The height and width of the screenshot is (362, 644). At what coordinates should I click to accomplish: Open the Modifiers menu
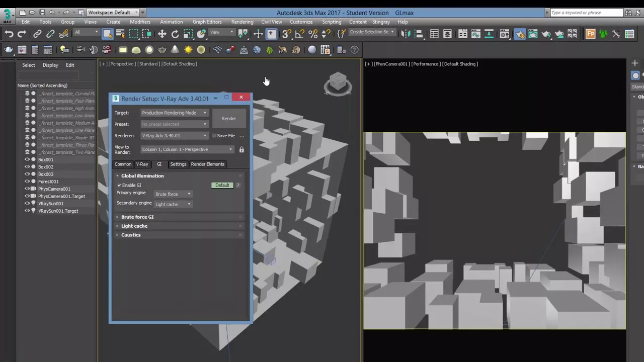click(140, 22)
